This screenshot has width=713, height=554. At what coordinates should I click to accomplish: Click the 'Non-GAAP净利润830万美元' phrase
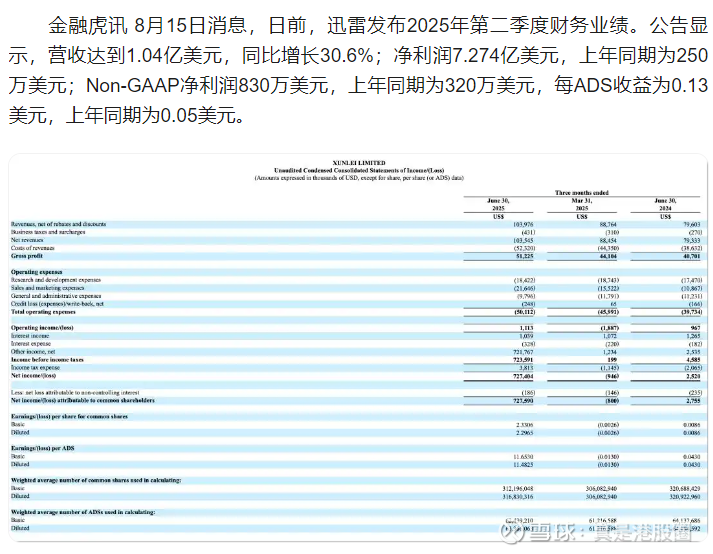[207, 85]
